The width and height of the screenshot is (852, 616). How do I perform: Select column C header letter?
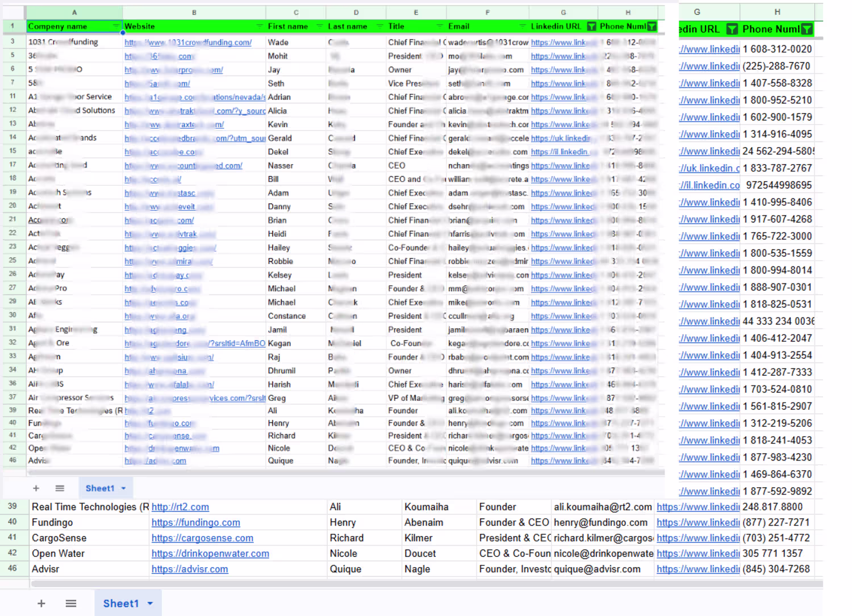point(296,12)
